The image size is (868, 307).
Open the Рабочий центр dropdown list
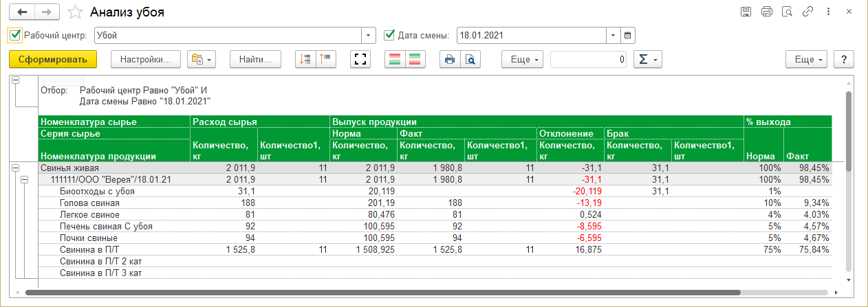click(x=369, y=35)
